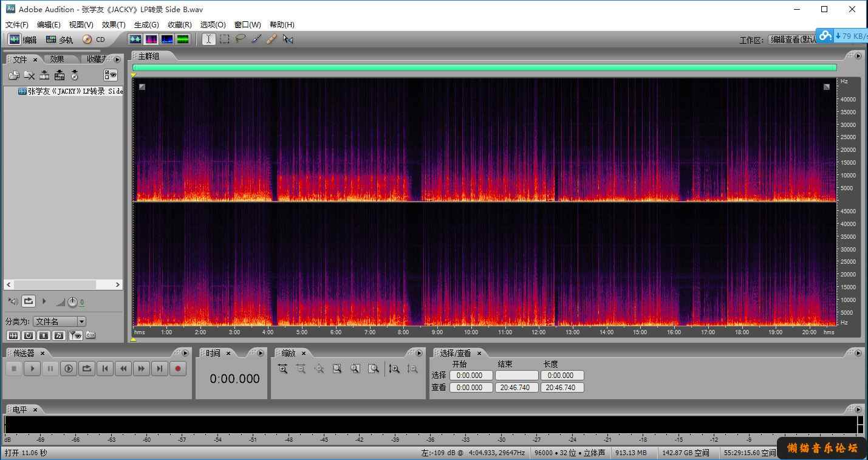Toggle show video files filter

[x=44, y=335]
